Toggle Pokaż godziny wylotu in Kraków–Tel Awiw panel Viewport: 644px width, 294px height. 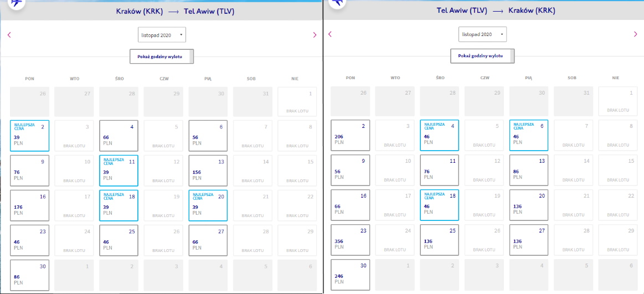[162, 56]
